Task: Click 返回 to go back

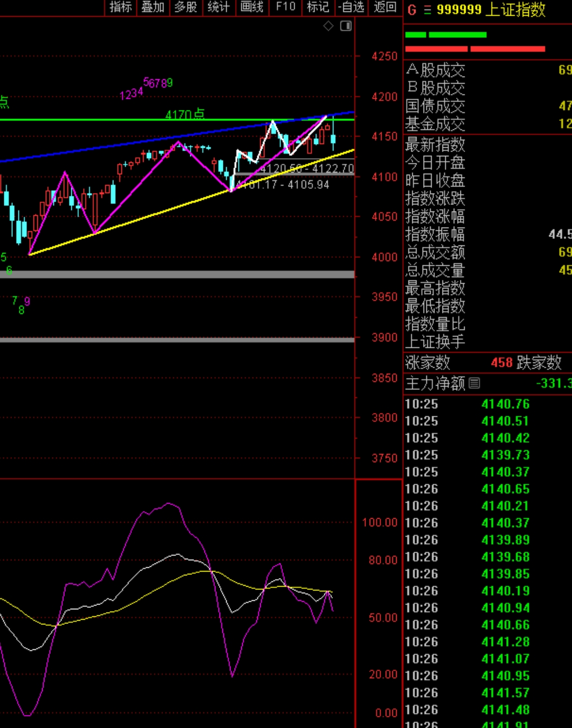Action: [385, 7]
